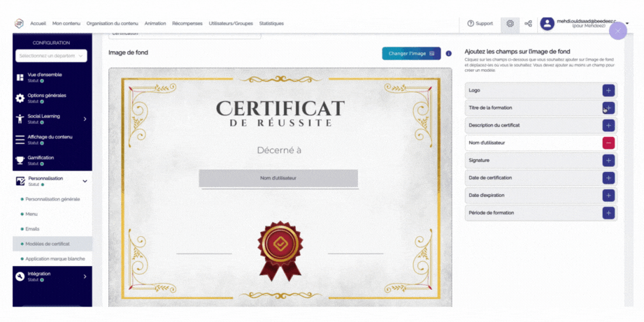Select Emails in the sidebar
Viewport: 644px width, 322px height.
click(x=32, y=228)
